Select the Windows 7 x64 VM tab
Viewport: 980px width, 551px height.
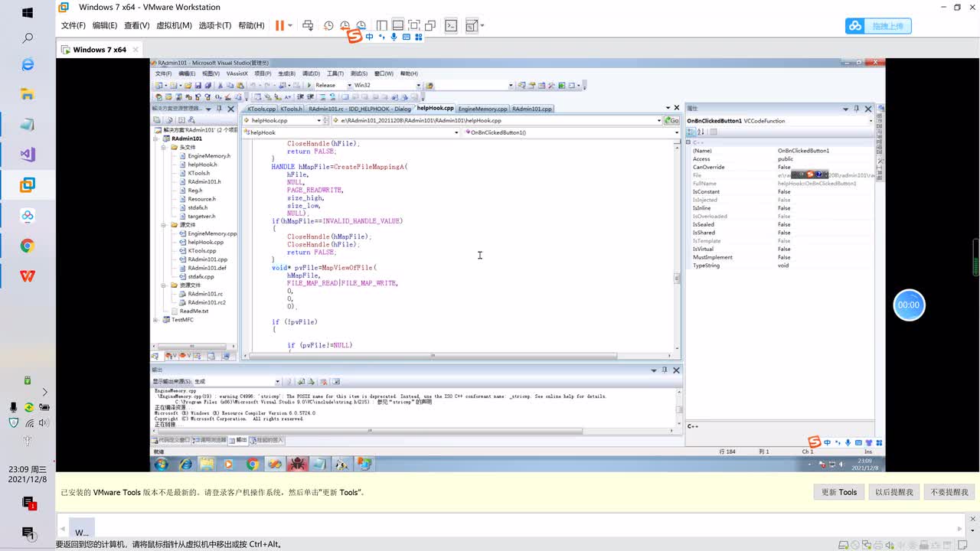tap(100, 50)
